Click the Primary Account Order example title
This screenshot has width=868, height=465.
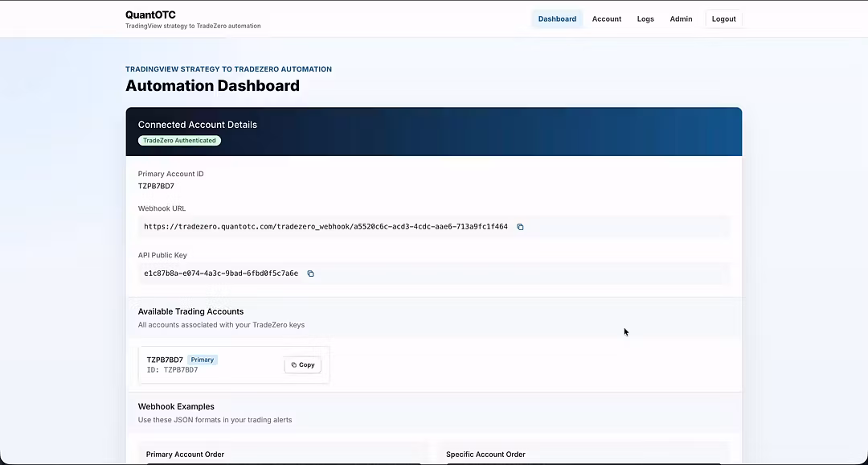coord(185,455)
